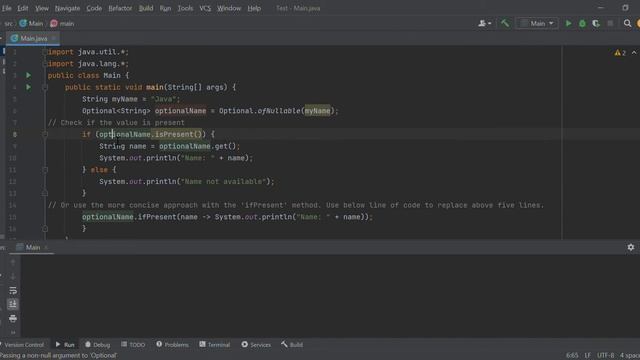The image size is (640, 360).
Task: Click the "Name not available" string
Action: point(223,182)
